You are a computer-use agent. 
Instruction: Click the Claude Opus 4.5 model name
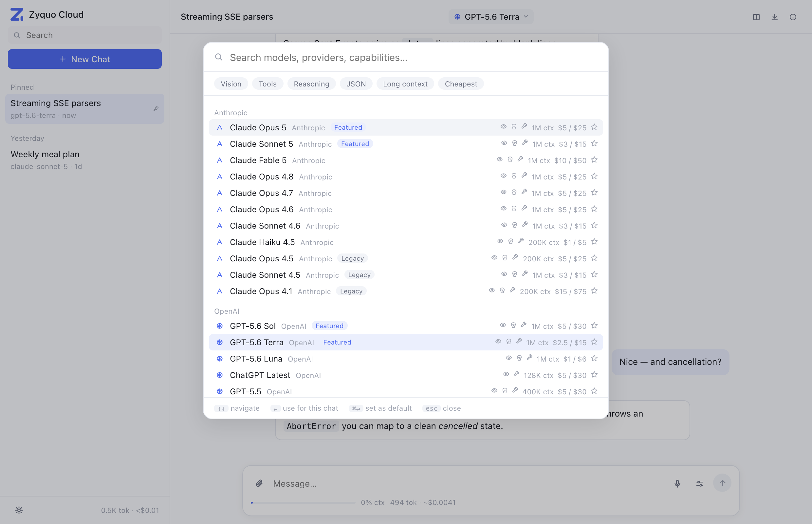point(261,259)
